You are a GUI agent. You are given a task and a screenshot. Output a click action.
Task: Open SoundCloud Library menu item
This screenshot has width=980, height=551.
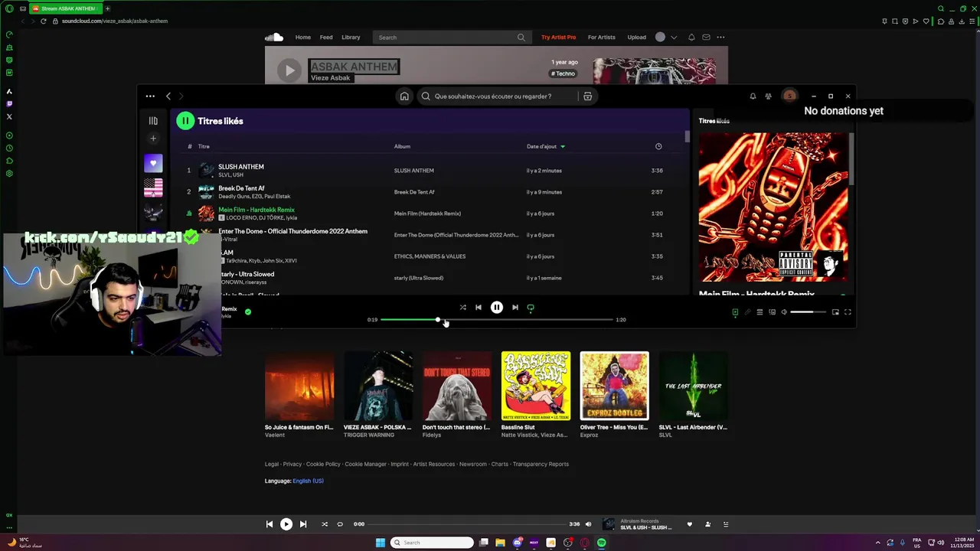coord(351,37)
